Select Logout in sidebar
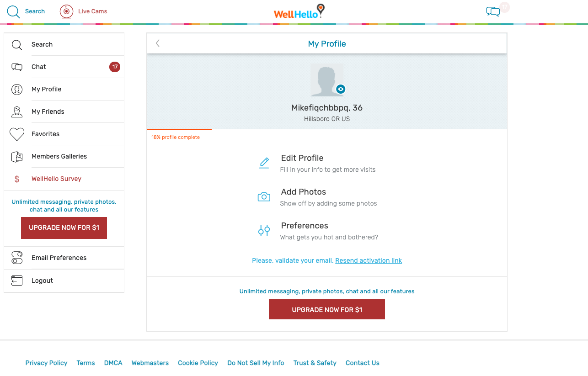Image resolution: width=588 pixels, height=376 pixels. tap(64, 281)
